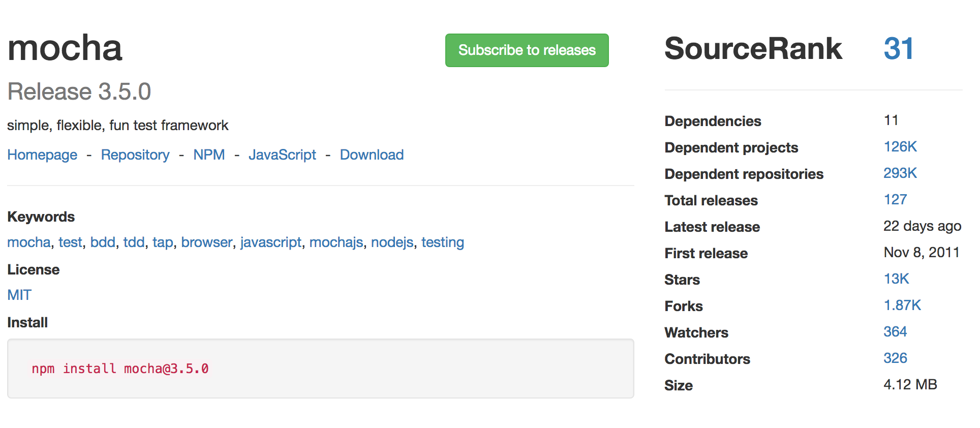The width and height of the screenshot is (980, 428).
Task: Click the npm install mocha@3.5.0 command
Action: tap(120, 369)
